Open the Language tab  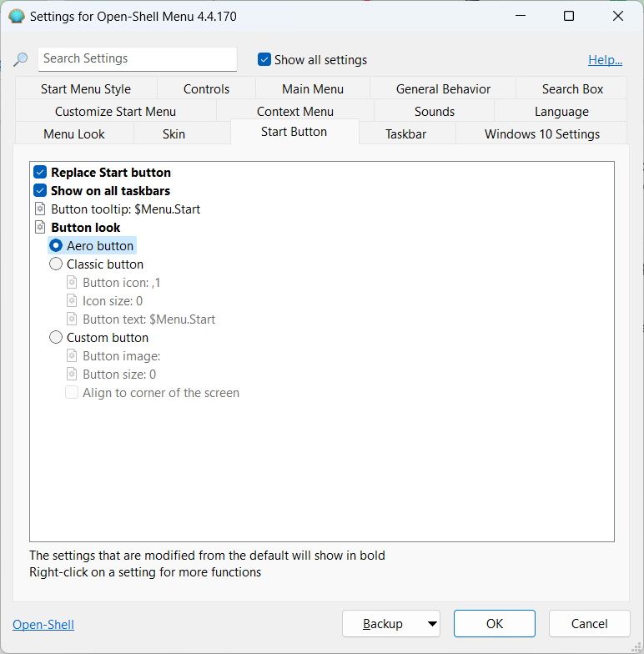coord(561,112)
